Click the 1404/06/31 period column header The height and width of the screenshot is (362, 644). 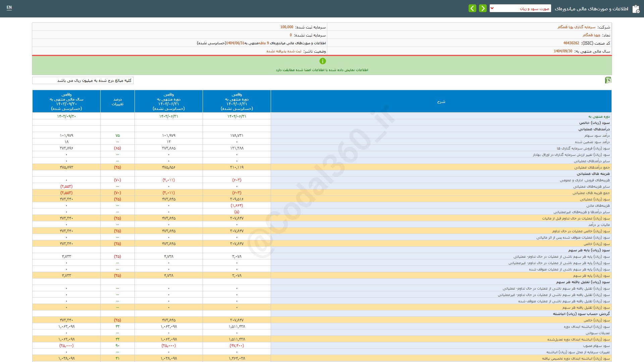pos(237,102)
